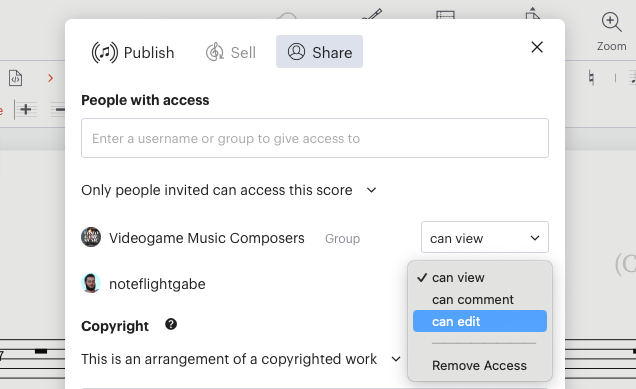The width and height of the screenshot is (636, 389).
Task: Open the Publish tab
Action: 133,52
